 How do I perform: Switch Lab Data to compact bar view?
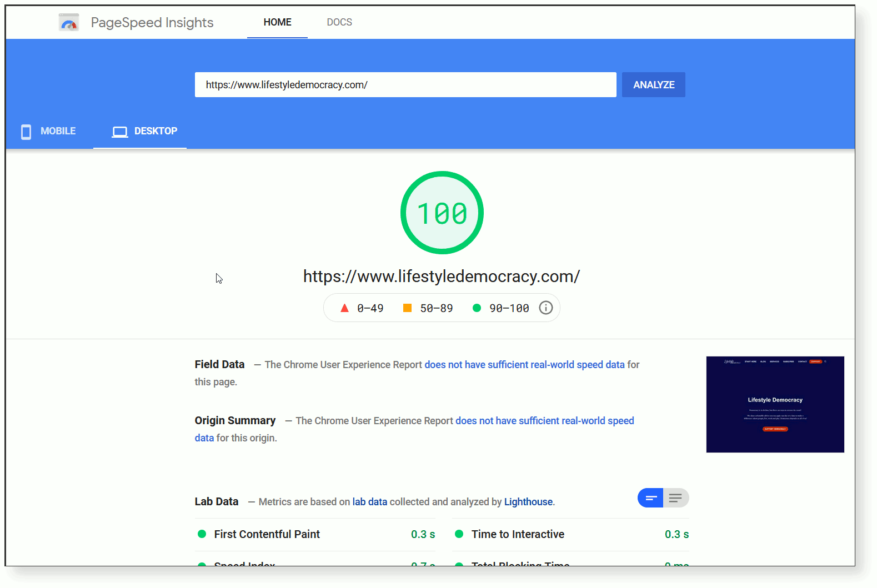(x=650, y=498)
